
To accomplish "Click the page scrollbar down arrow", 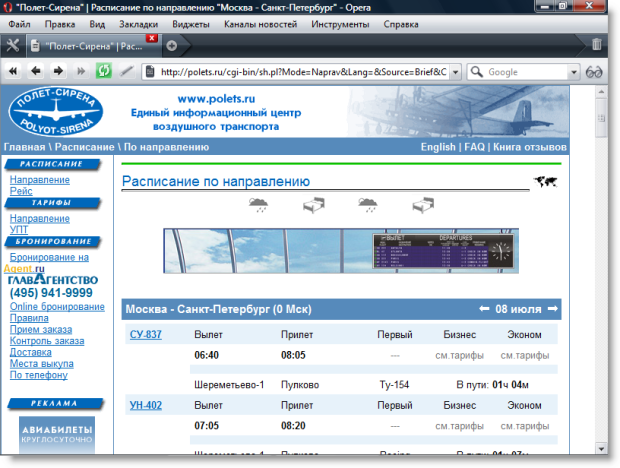I will tap(601, 449).
